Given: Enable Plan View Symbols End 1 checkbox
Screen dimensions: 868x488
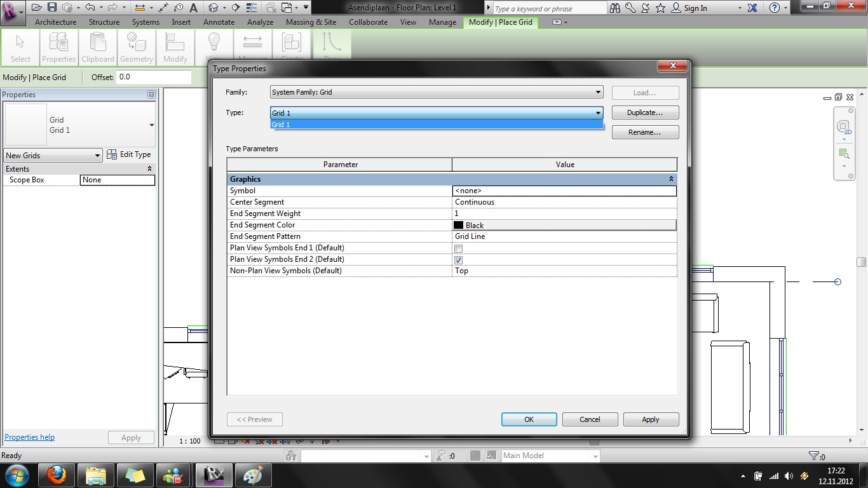Looking at the screenshot, I should click(458, 248).
